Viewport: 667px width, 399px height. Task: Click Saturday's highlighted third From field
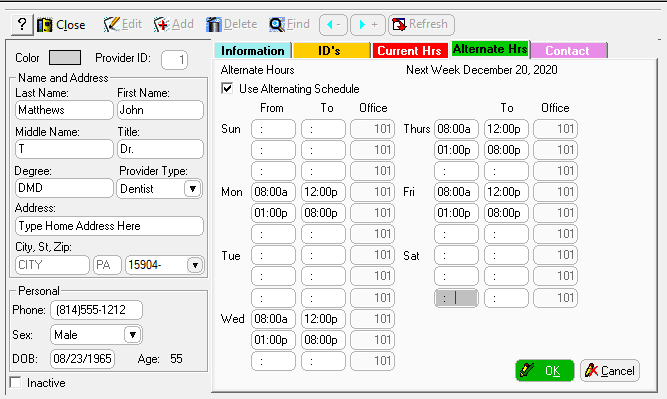456,298
